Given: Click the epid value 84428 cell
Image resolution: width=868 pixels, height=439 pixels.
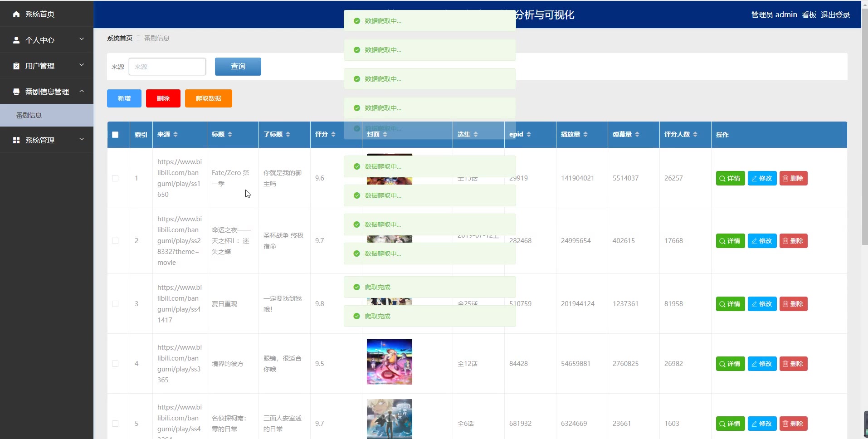Looking at the screenshot, I should point(518,364).
